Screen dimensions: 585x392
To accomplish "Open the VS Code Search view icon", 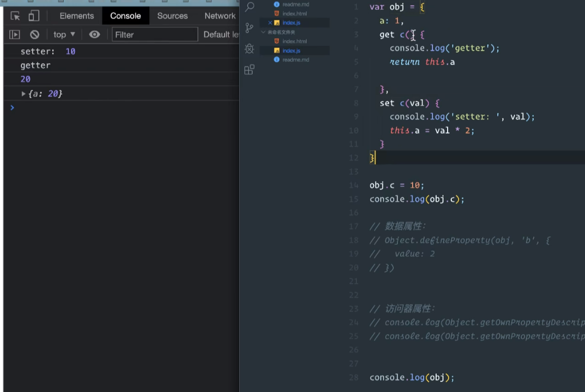I will [x=250, y=7].
